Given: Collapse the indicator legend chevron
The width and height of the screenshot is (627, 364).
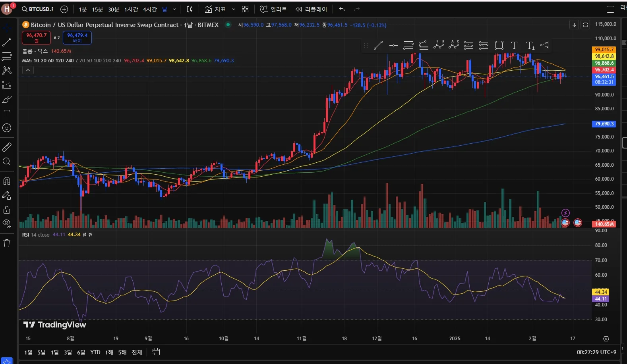Looking at the screenshot, I should pos(28,70).
